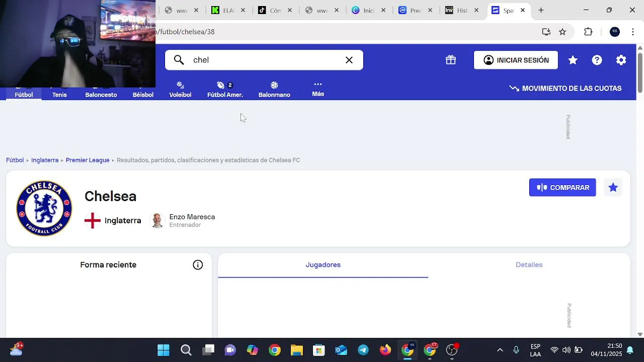
Task: Open the weather widget on taskbar
Action: [x=16, y=349]
